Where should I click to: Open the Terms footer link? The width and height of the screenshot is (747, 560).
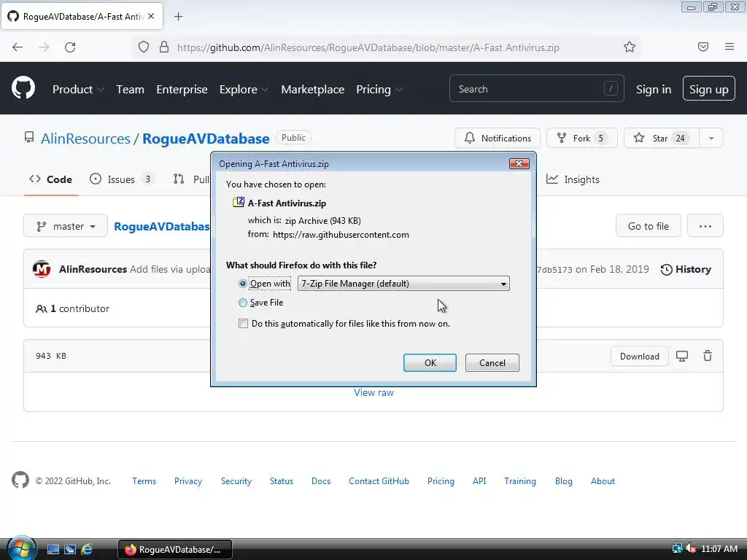144,481
